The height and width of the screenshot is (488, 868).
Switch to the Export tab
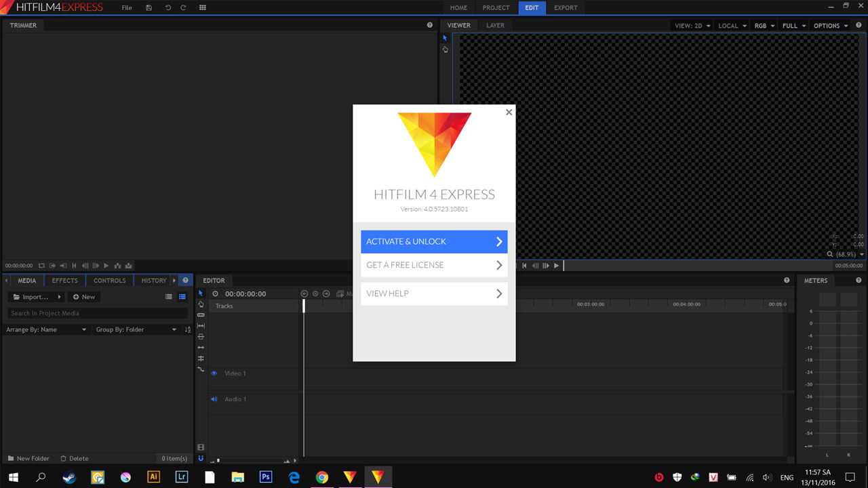pyautogui.click(x=566, y=7)
